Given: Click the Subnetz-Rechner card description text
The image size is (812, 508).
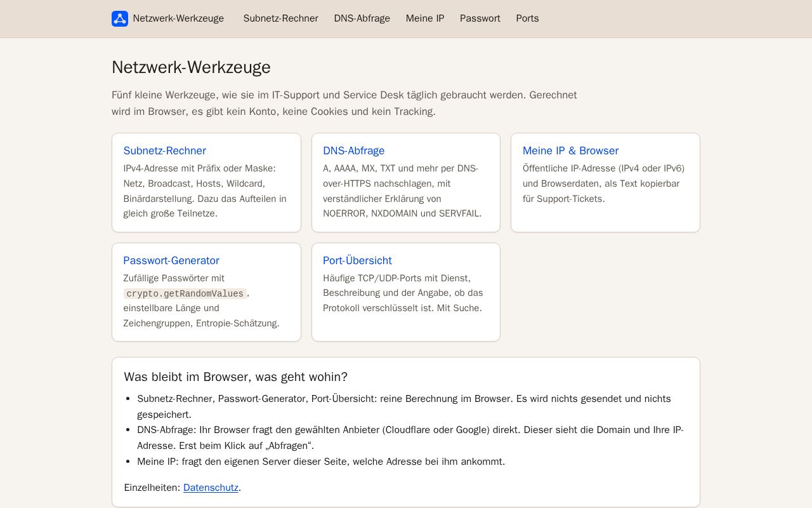Looking at the screenshot, I should point(206,191).
